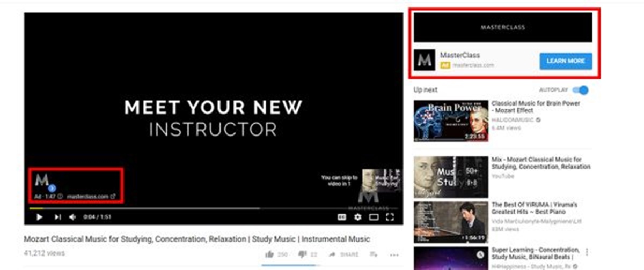
Task: Click the play button in player
Action: click(x=39, y=217)
